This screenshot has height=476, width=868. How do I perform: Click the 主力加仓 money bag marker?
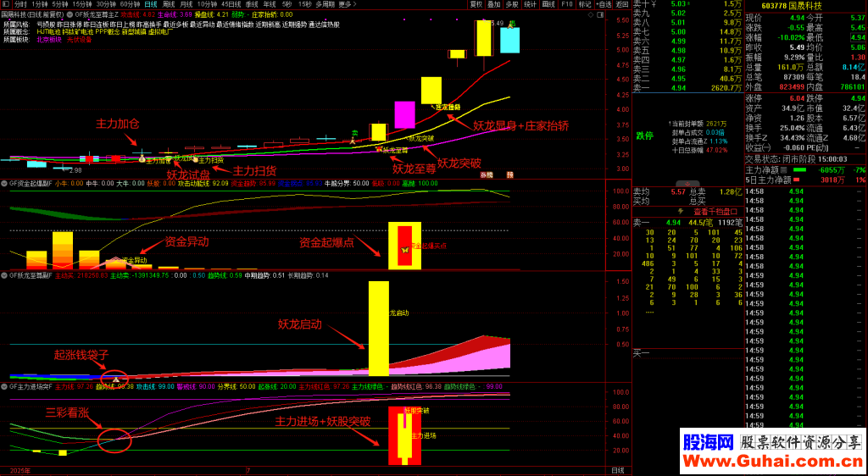point(142,160)
